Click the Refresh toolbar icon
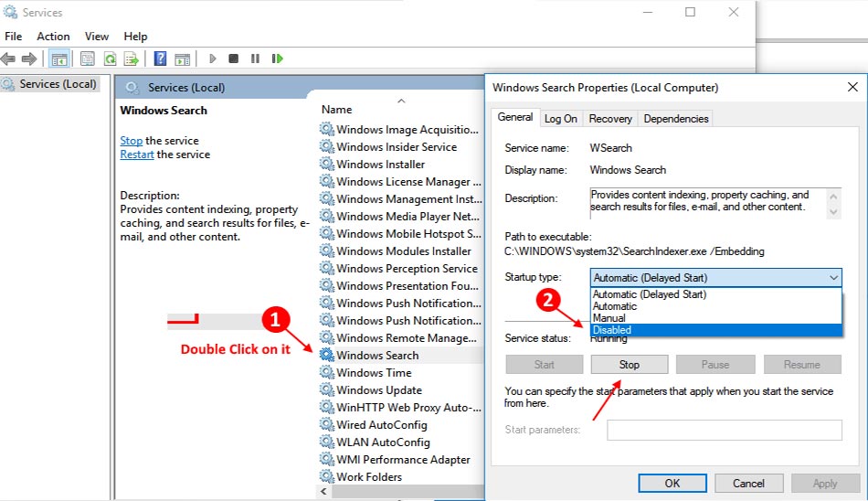Viewport: 868px width, 501px height. [111, 59]
